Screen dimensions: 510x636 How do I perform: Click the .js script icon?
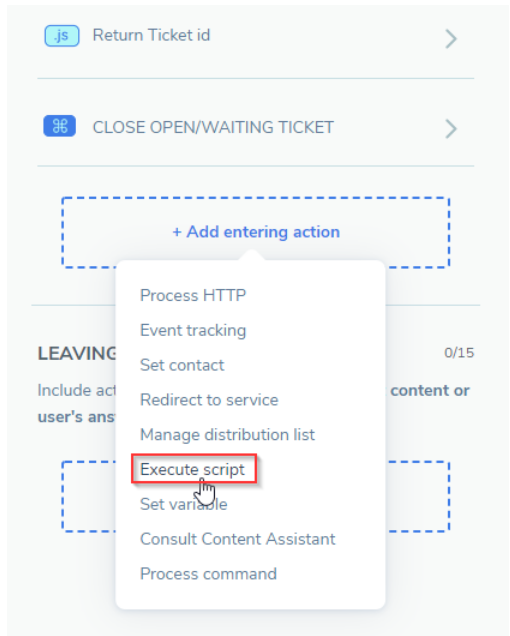coord(62,36)
